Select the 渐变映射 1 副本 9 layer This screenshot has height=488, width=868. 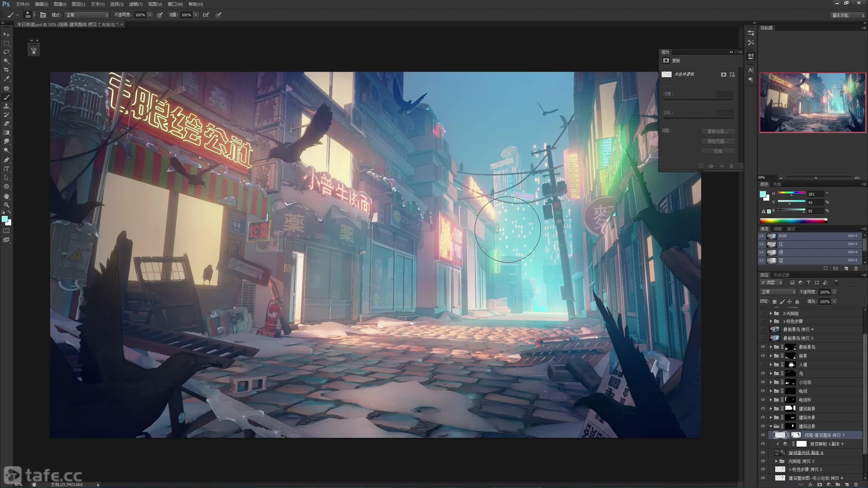[810, 444]
